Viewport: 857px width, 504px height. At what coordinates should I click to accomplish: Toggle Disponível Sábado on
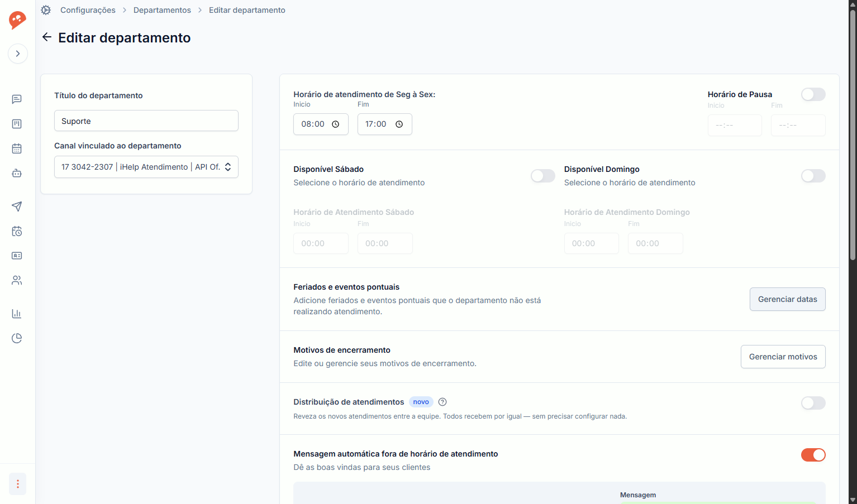(x=543, y=176)
